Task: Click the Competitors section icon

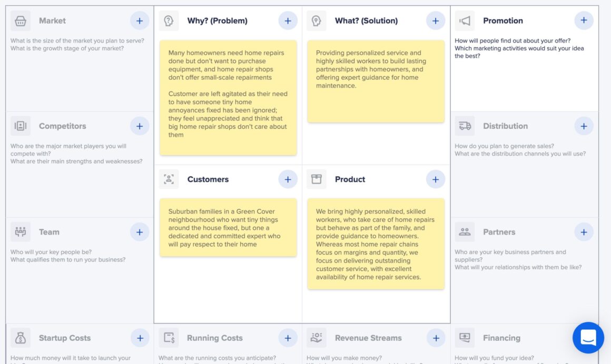Action: (x=21, y=126)
